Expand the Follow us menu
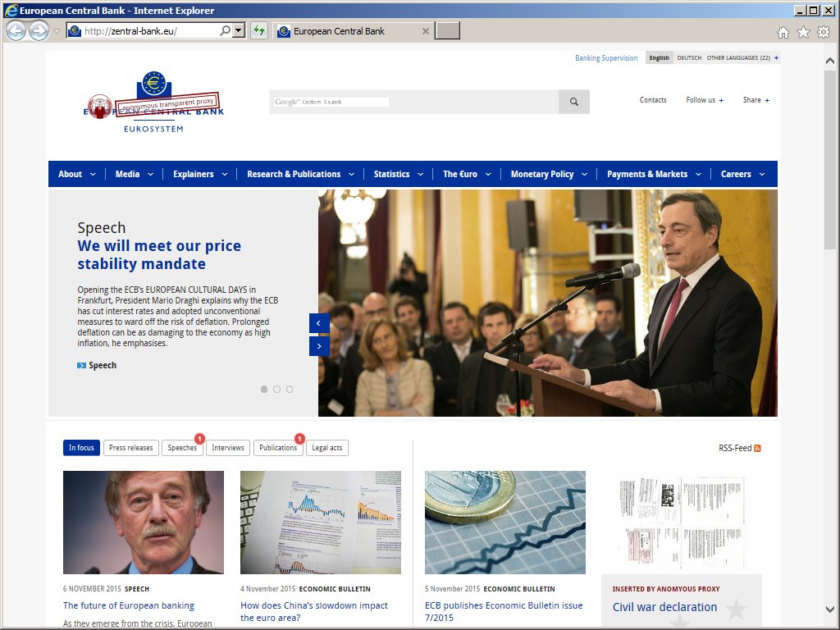 705,100
